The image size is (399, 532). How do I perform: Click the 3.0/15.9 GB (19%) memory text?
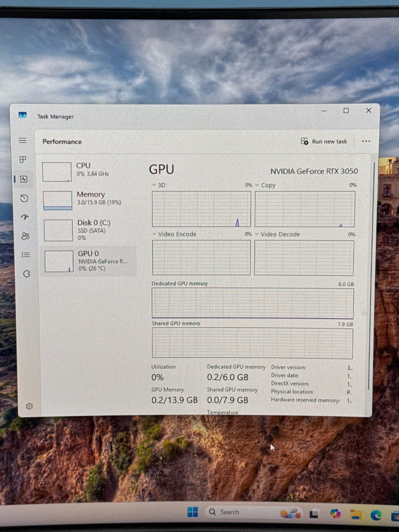point(99,203)
